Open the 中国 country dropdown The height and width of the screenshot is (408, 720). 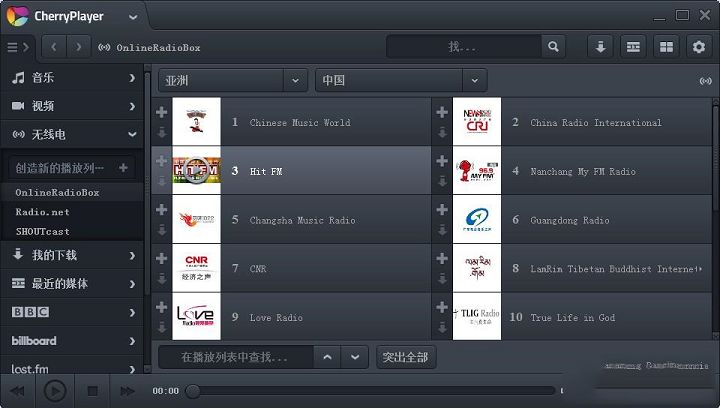coord(401,80)
